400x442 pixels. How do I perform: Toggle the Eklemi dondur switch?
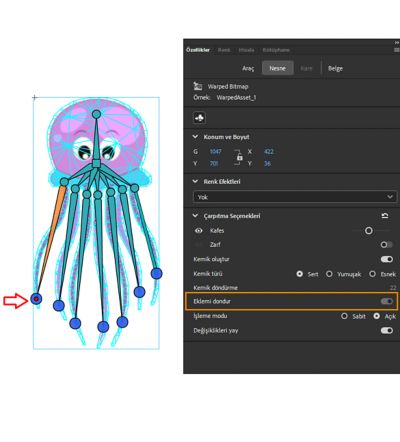click(387, 301)
